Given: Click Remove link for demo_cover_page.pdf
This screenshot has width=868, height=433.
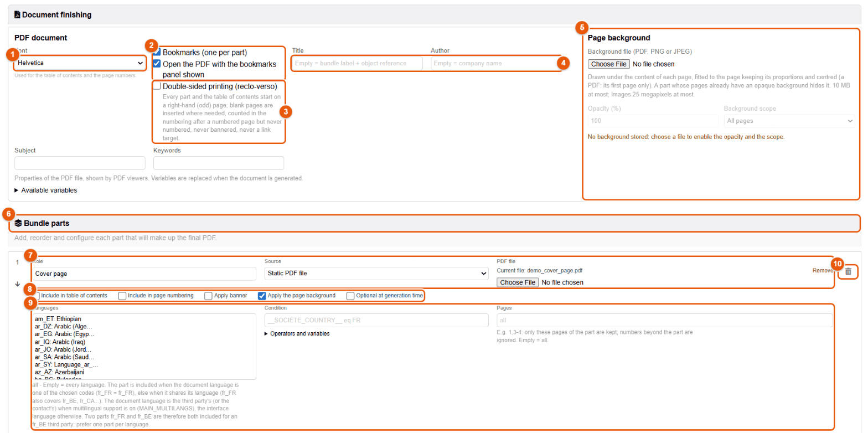Looking at the screenshot, I should click(823, 271).
